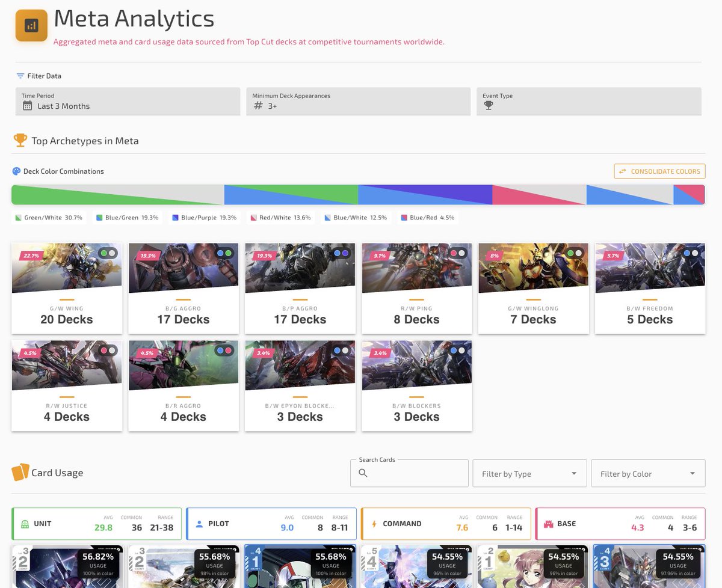Click the trophy icon in Event Type field
Screen dimensions: 722x588
pyautogui.click(x=489, y=106)
